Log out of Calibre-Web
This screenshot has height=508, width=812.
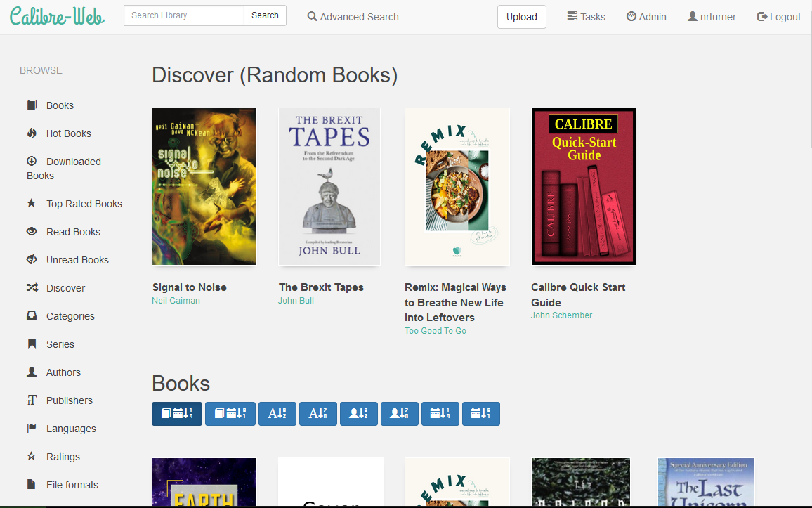click(x=778, y=16)
